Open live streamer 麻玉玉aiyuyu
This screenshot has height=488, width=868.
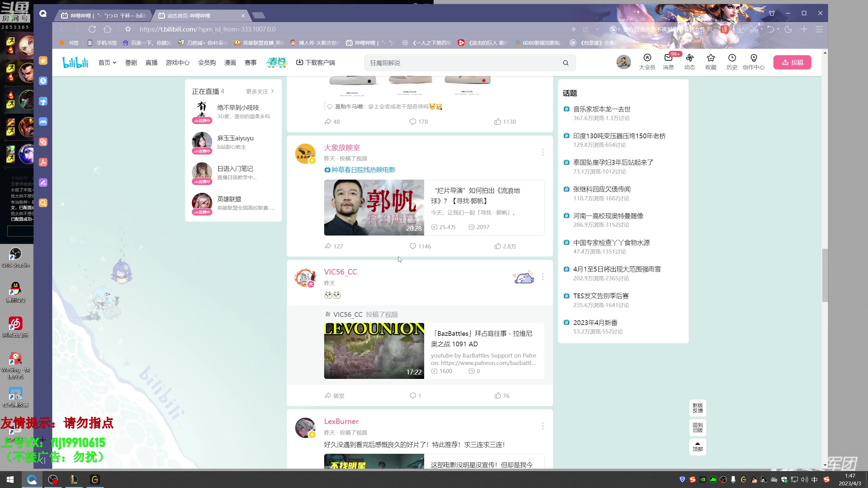point(233,142)
